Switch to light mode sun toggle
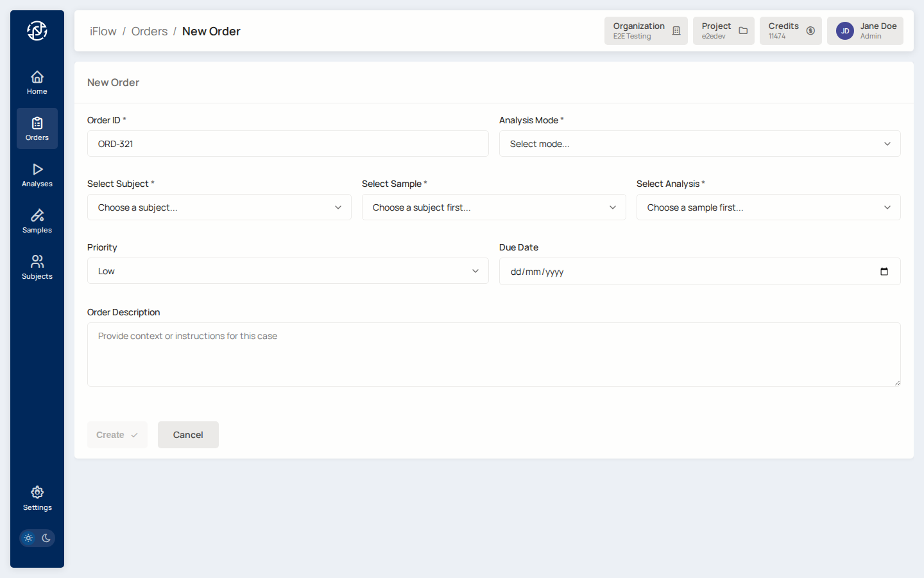This screenshot has height=578, width=924. [x=28, y=538]
